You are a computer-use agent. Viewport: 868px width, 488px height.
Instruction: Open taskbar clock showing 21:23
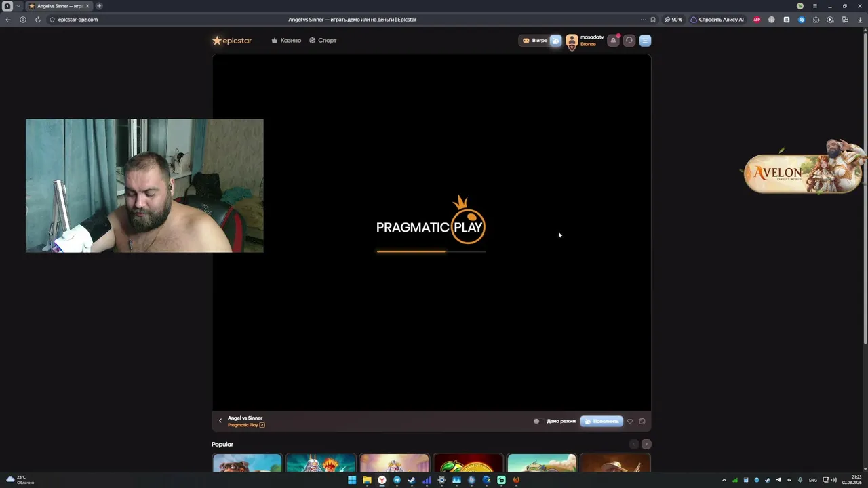click(x=852, y=480)
